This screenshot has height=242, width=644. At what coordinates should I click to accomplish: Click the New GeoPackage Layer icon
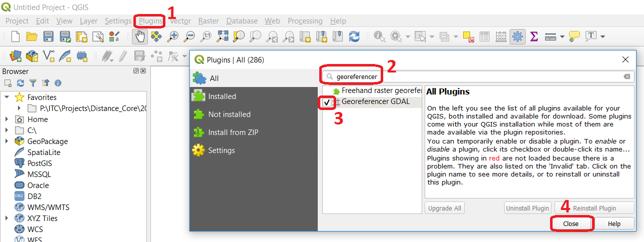[32, 55]
